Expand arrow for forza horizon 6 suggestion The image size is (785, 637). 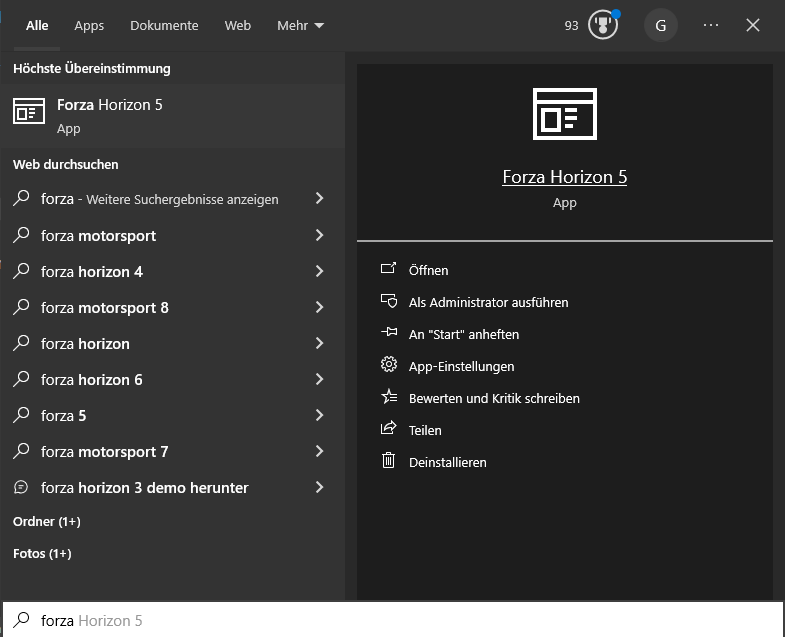tap(319, 379)
